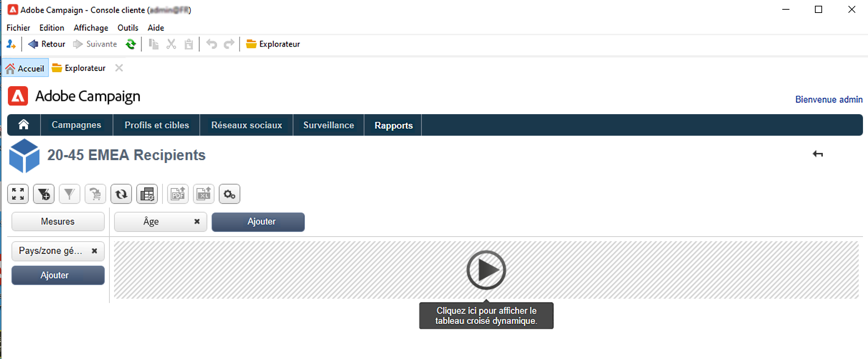Click the add filter funnel icon
Screen dimensions: 868x359
(44, 194)
